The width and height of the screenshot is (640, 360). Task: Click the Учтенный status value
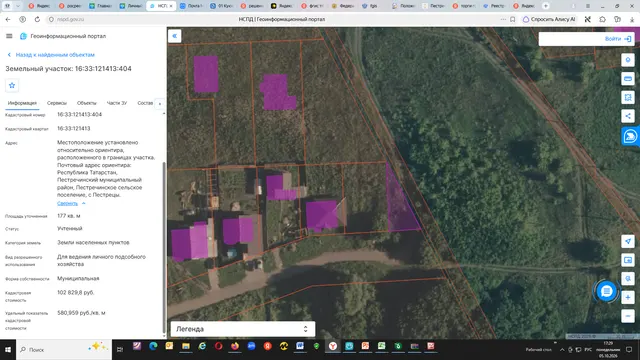pyautogui.click(x=70, y=229)
